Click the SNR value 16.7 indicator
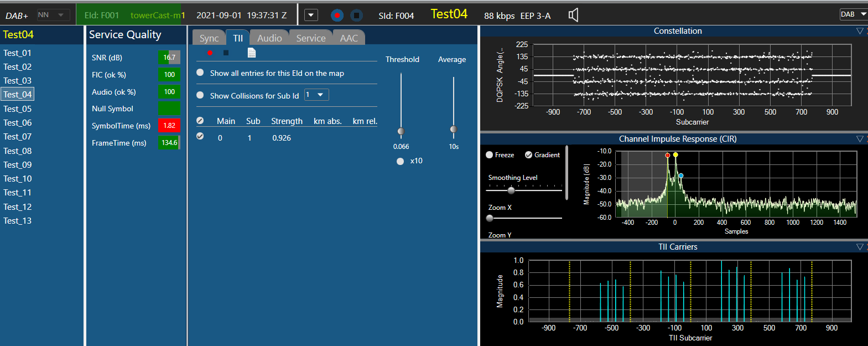 tap(169, 58)
